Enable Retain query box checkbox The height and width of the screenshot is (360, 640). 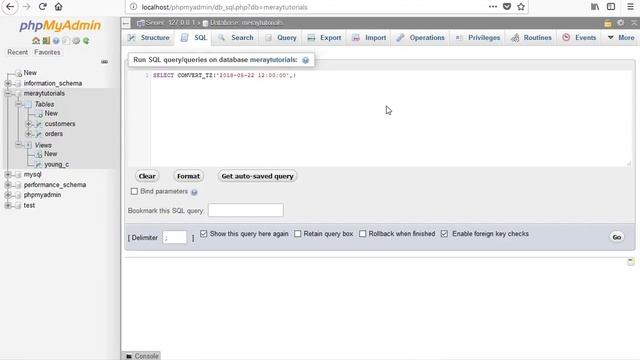pos(298,234)
